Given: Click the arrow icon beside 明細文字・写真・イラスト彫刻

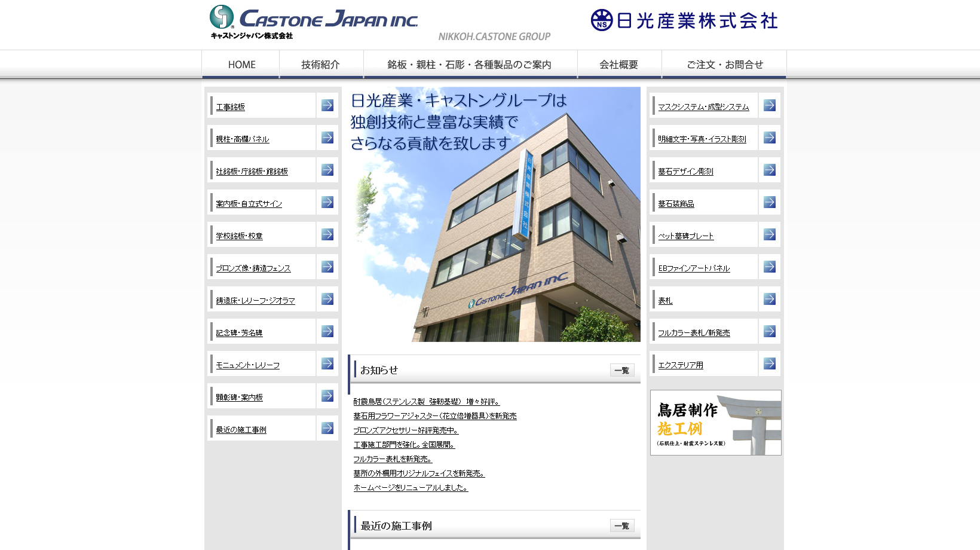Looking at the screenshot, I should click(x=770, y=137).
